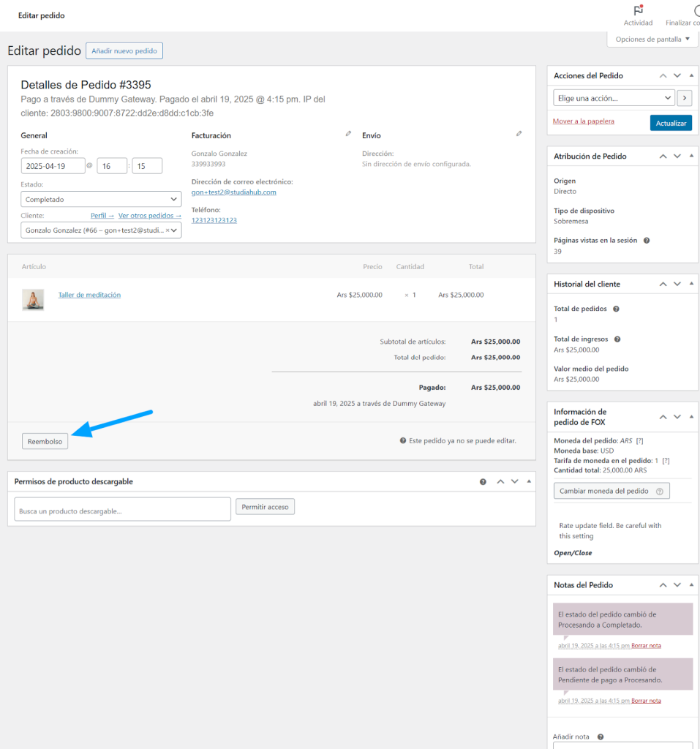Click help icon beside Total de pedidos

(x=616, y=309)
